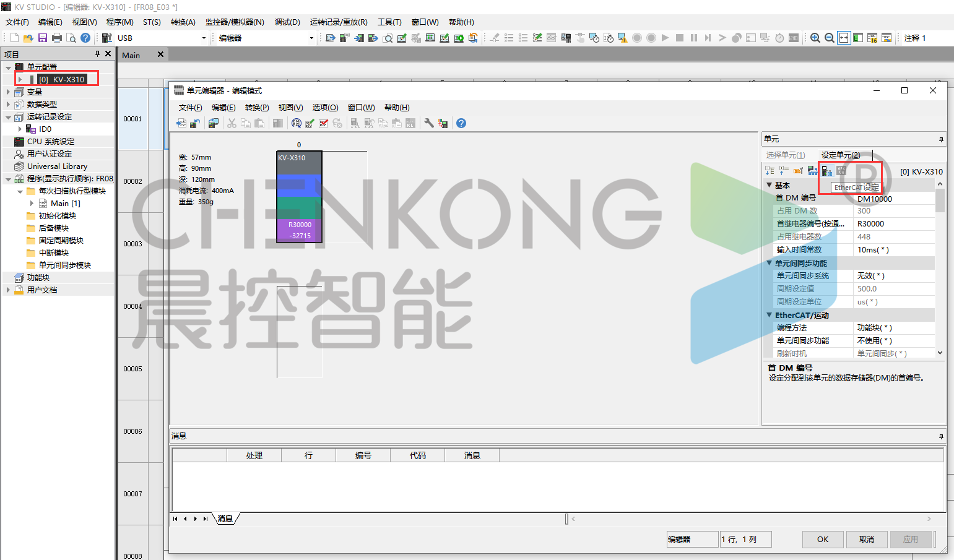Select Universal Library in project tree
This screenshot has width=954, height=560.
pyautogui.click(x=57, y=166)
